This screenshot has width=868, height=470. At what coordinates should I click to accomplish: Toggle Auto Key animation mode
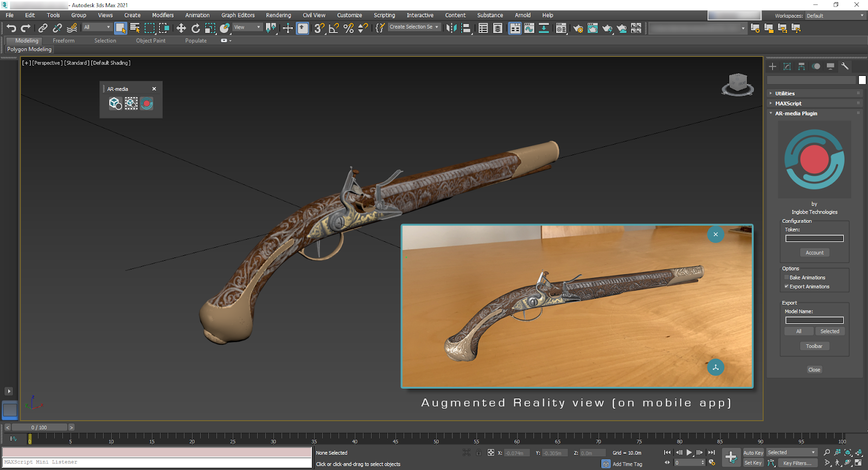[x=753, y=453]
